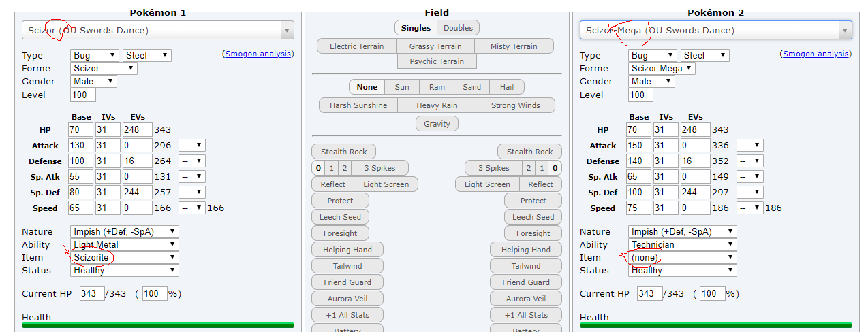
Task: Open Pokémon 2 set selector dropdown arrow
Action: [x=846, y=30]
